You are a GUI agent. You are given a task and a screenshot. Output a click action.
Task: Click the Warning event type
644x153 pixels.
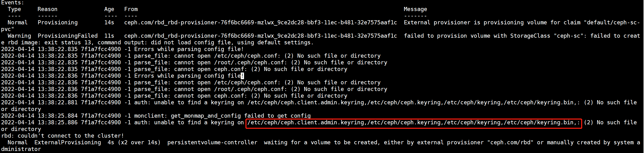pos(19,36)
